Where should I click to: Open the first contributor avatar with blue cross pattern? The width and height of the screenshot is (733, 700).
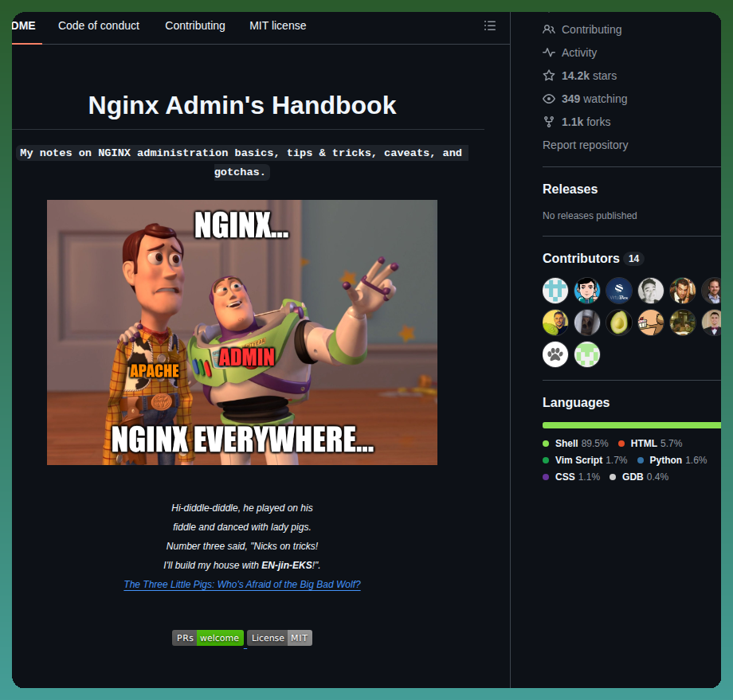pyautogui.click(x=555, y=291)
